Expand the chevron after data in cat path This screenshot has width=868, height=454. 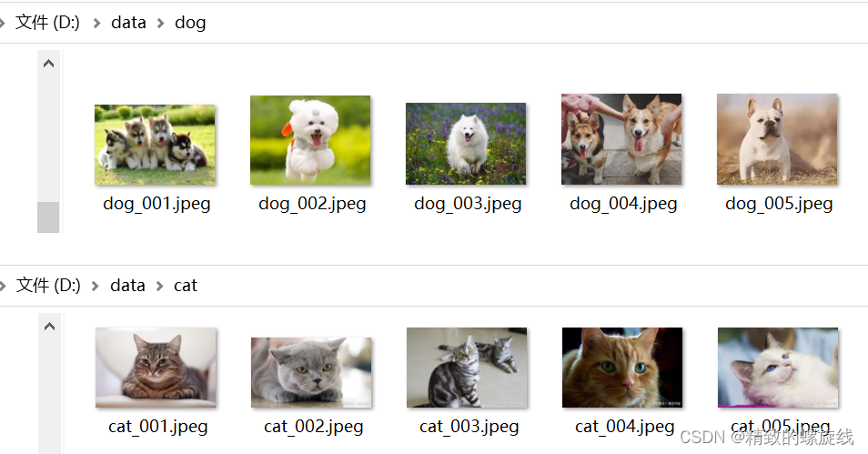point(159,287)
